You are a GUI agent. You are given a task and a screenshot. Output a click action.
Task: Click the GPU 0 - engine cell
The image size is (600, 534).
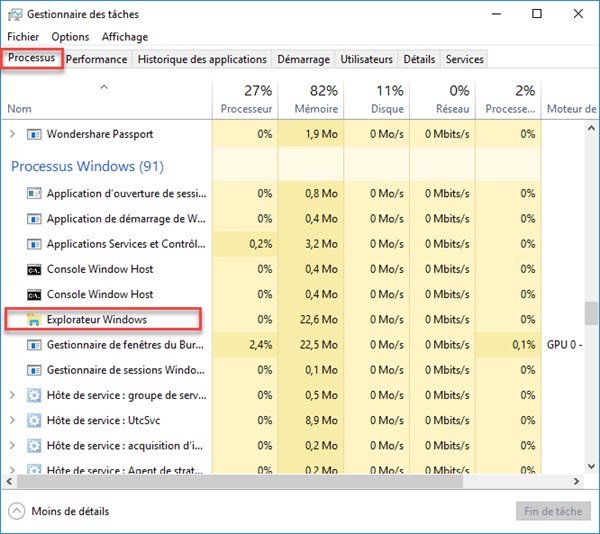564,345
